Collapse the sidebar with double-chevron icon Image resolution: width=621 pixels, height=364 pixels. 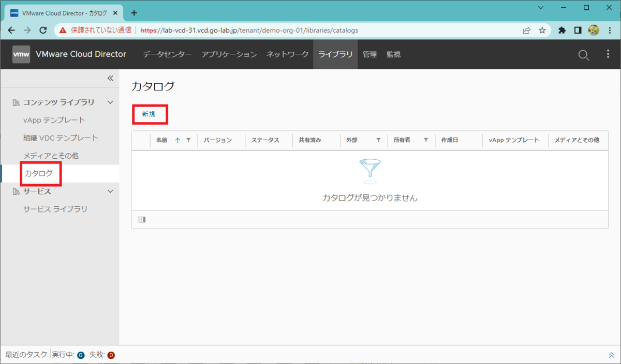click(110, 78)
